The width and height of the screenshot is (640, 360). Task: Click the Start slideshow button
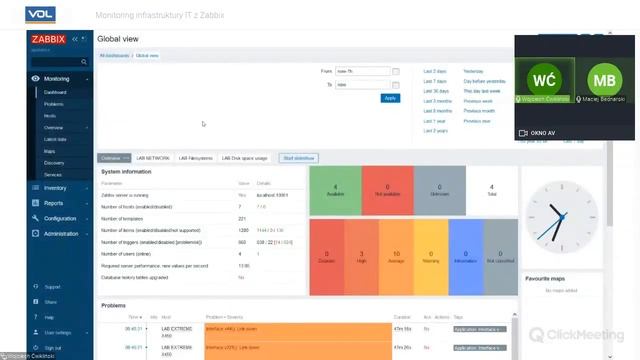point(299,158)
